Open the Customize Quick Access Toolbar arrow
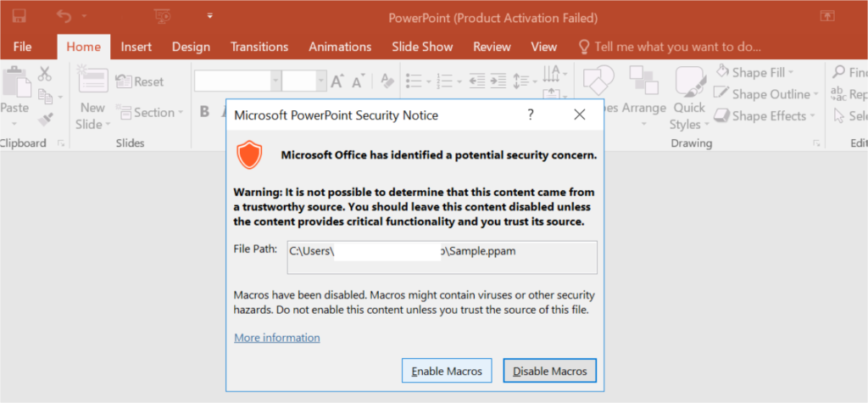Image resolution: width=868 pixels, height=403 pixels. [x=210, y=16]
